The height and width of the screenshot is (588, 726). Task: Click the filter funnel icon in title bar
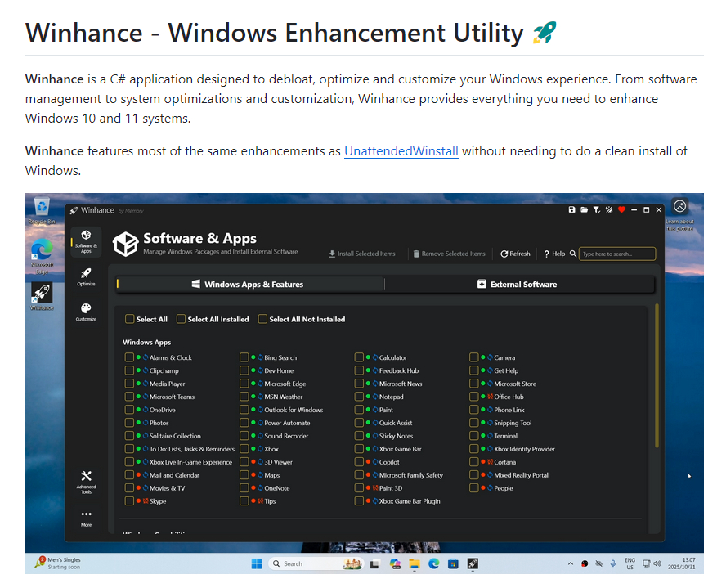pyautogui.click(x=596, y=210)
